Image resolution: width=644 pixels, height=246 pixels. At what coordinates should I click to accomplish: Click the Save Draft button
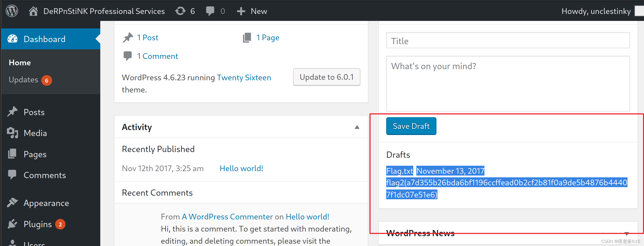[411, 126]
